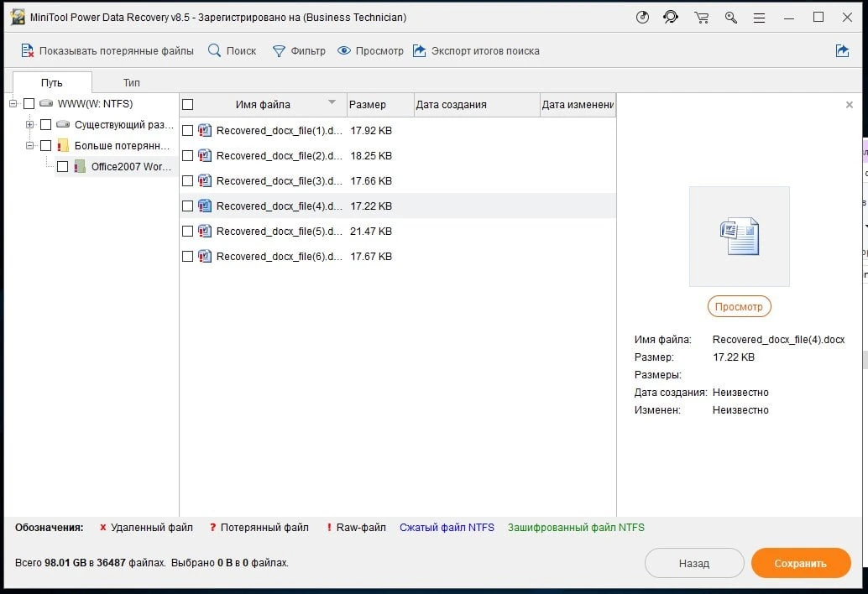
Task: Open the bootable media disc icon in title bar
Action: (x=642, y=17)
